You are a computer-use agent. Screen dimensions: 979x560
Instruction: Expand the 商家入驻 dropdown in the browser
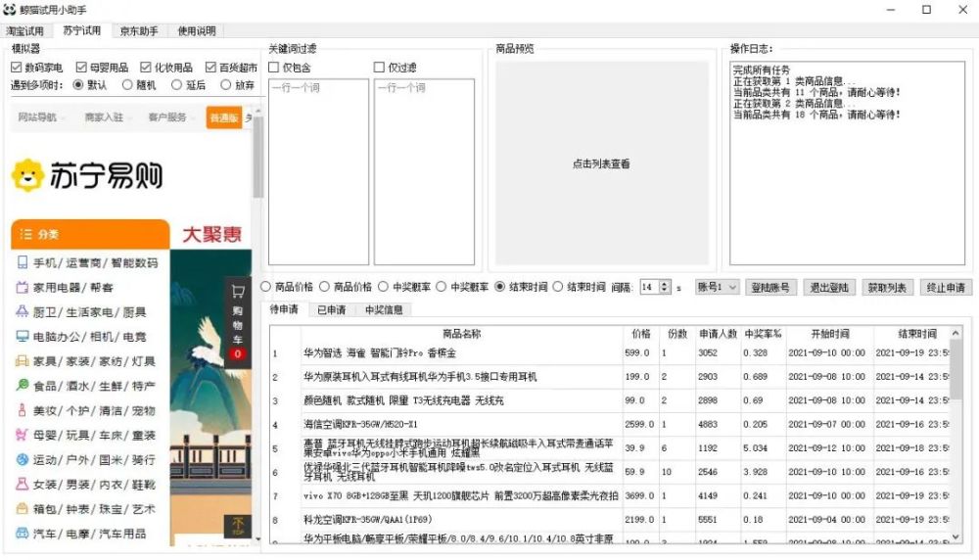(x=108, y=117)
